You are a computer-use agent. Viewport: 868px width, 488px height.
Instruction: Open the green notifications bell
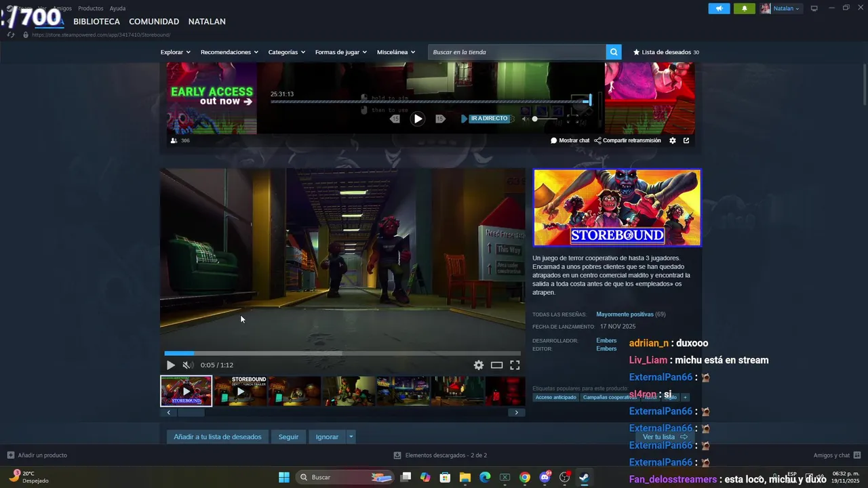coord(745,8)
